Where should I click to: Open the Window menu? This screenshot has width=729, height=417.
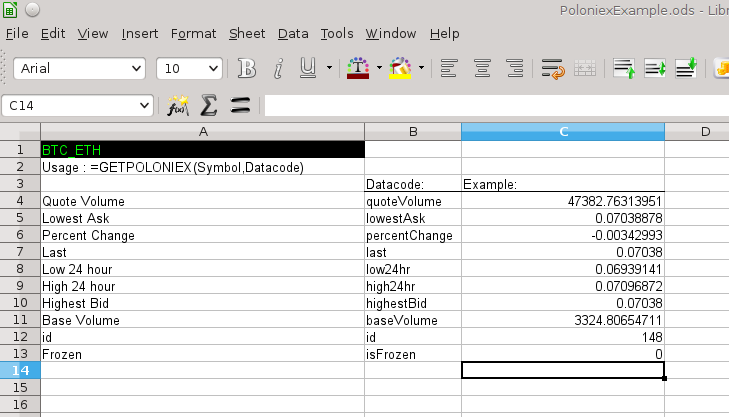[391, 33]
